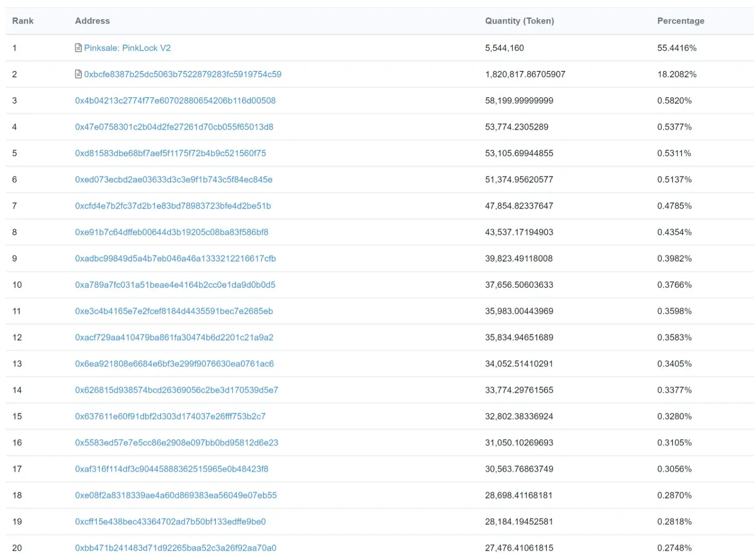Select quantity value 32,802.38336924

[519, 416]
